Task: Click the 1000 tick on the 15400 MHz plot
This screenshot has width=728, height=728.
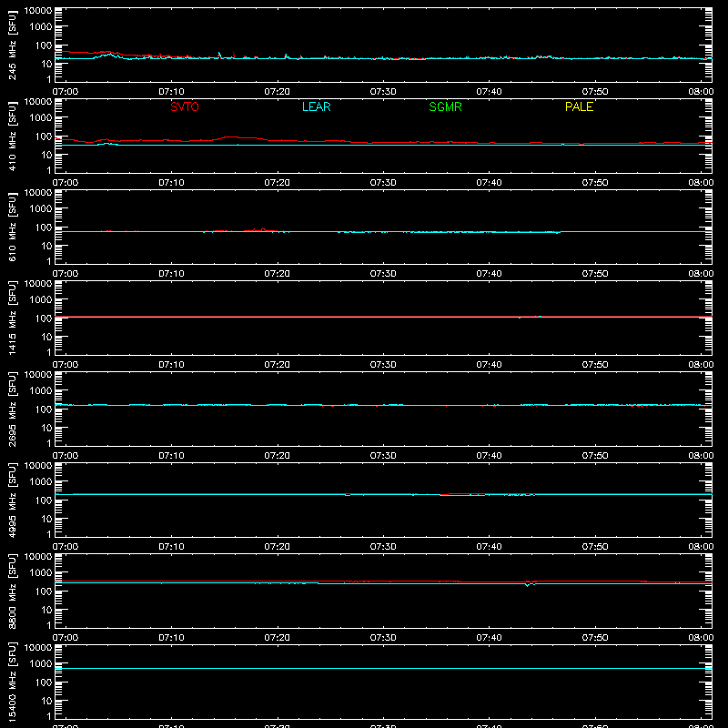Action: click(41, 664)
